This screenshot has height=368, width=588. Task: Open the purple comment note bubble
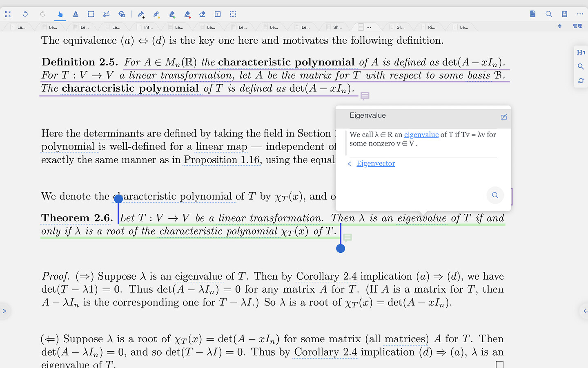pos(365,96)
